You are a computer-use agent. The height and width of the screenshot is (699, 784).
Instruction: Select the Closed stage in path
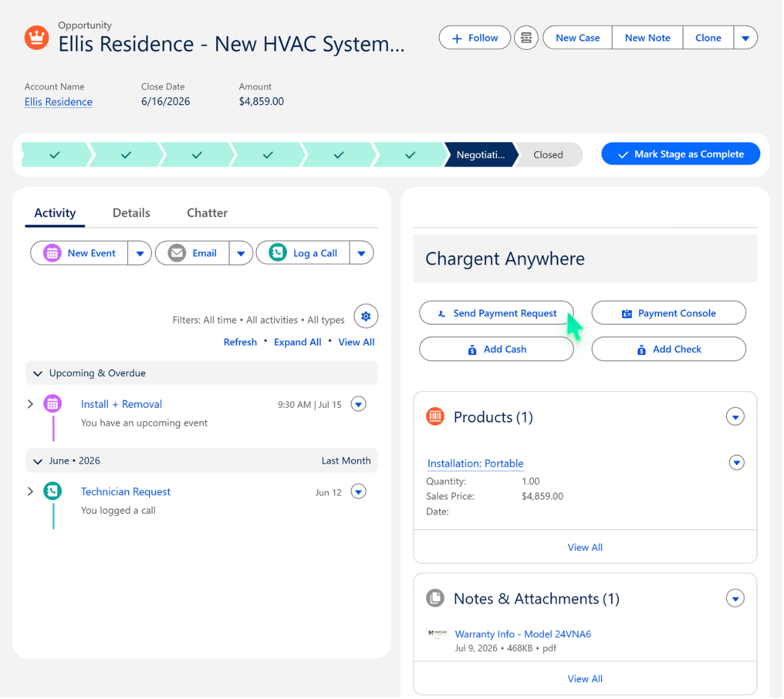[x=548, y=155]
